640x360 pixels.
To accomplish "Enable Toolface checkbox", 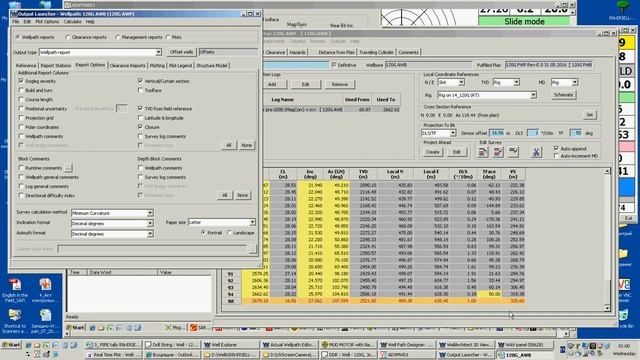I will pos(140,90).
